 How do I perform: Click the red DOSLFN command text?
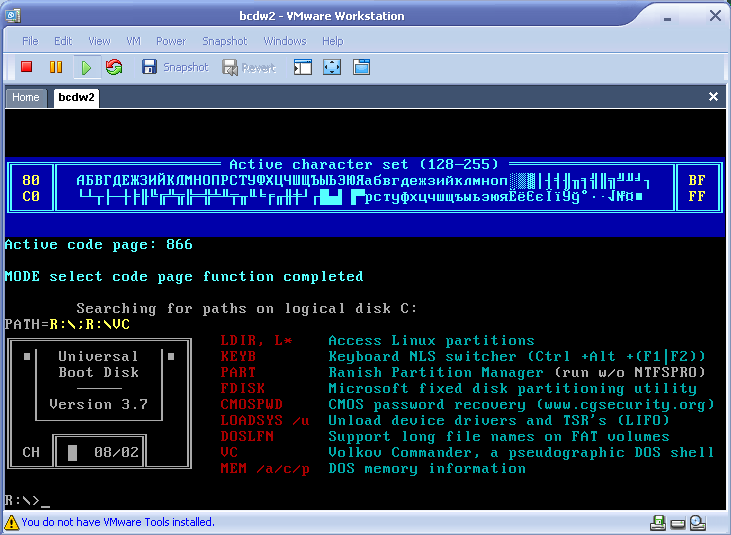pos(247,437)
